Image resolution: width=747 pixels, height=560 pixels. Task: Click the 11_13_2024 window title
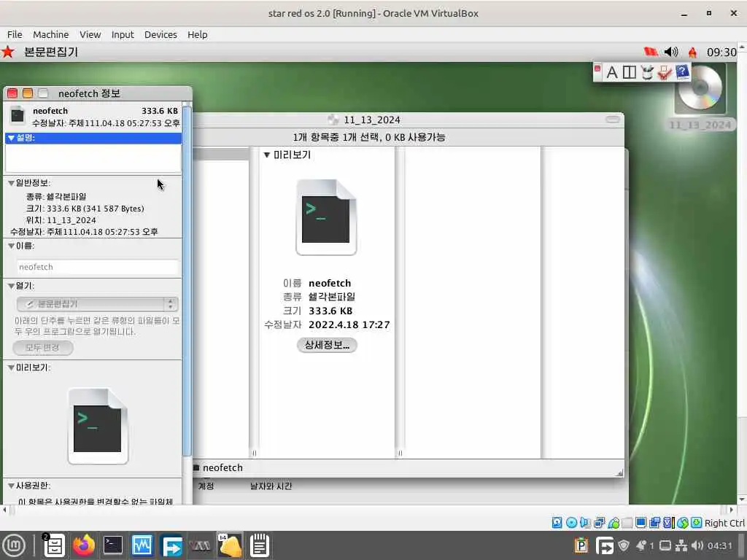click(372, 120)
